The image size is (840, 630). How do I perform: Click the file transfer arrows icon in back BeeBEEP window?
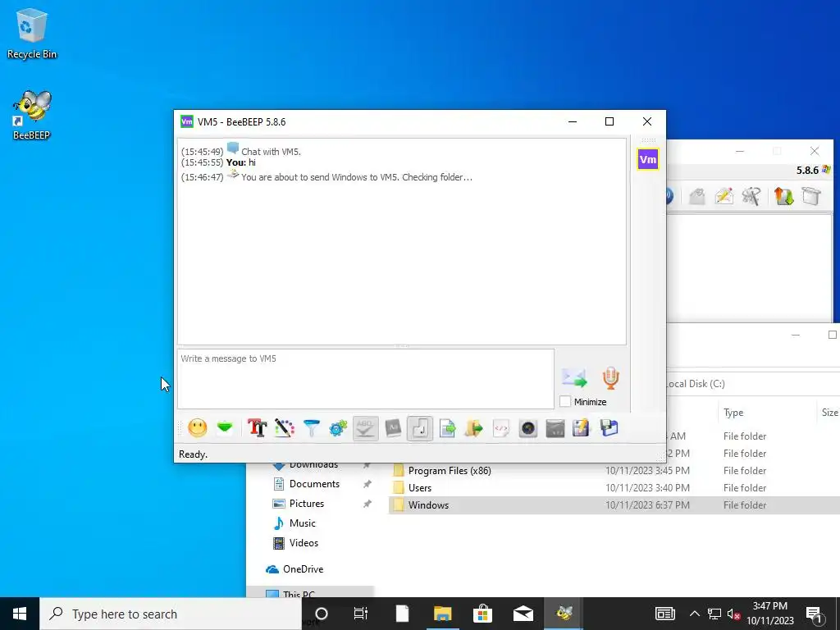[x=783, y=196]
